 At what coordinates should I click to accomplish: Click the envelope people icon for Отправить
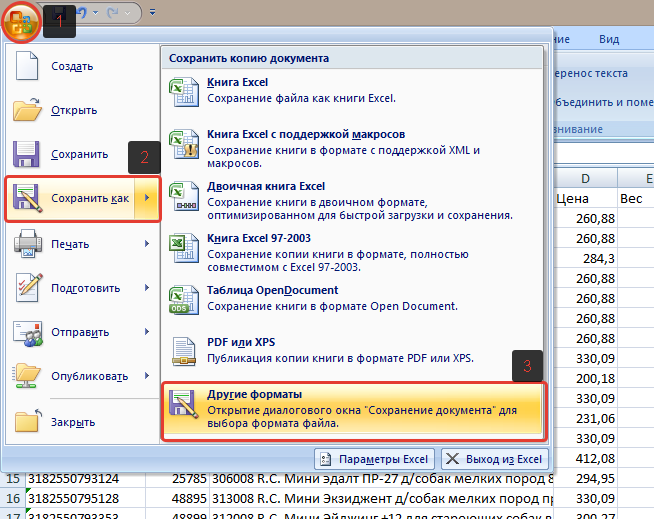pyautogui.click(x=28, y=333)
